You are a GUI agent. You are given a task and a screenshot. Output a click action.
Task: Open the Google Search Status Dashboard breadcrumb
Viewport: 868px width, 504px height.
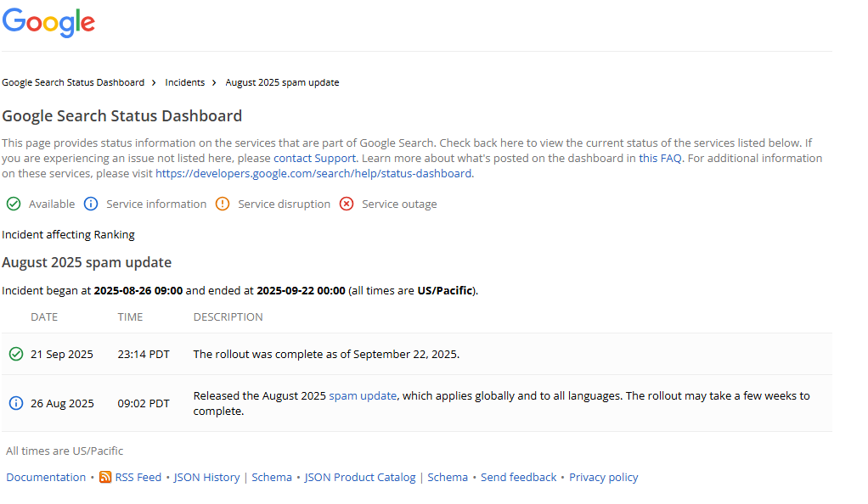[73, 82]
